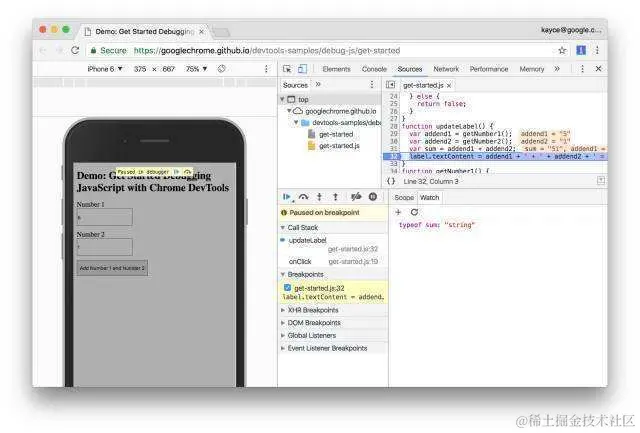Viewport: 640px width, 433px height.
Task: Click line number 29 gutter
Action: tap(393, 133)
